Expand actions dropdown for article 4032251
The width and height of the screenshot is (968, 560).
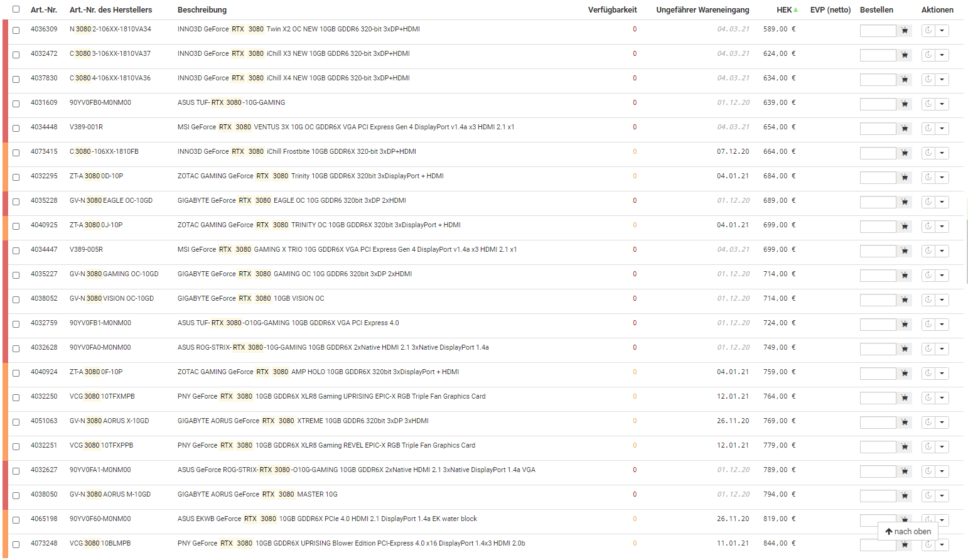coord(942,447)
